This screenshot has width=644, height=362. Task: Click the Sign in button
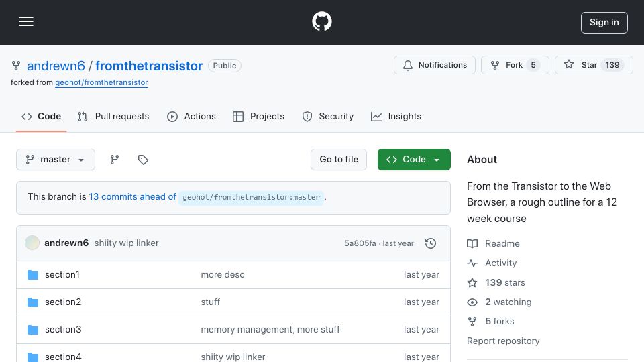coord(604,23)
